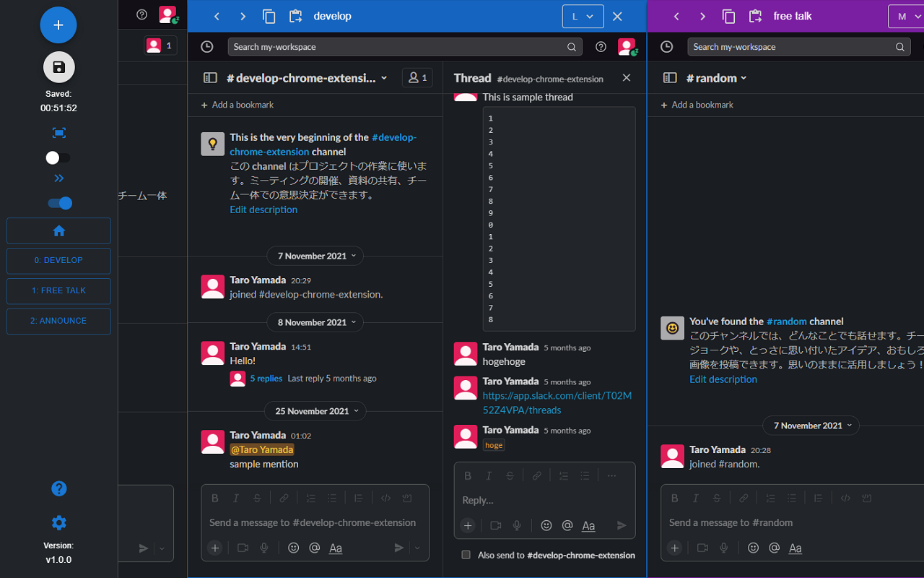Viewport: 924px width, 578px height.
Task: Click Edit description in develop channel
Action: [263, 210]
